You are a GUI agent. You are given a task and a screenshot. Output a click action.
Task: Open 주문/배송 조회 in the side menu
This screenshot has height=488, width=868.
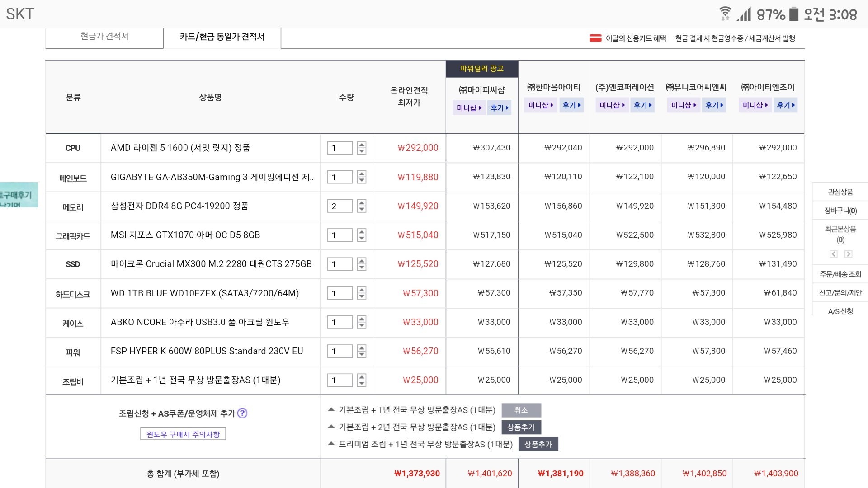(840, 274)
